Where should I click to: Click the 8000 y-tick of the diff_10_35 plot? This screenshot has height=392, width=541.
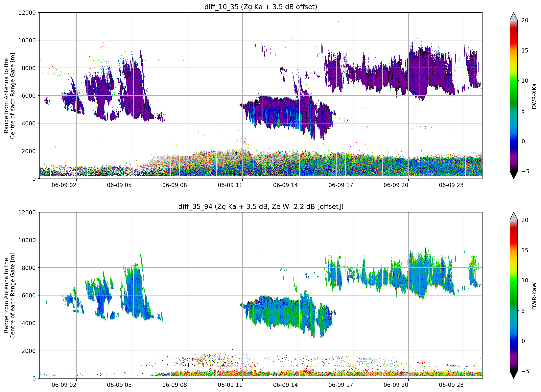(x=29, y=68)
